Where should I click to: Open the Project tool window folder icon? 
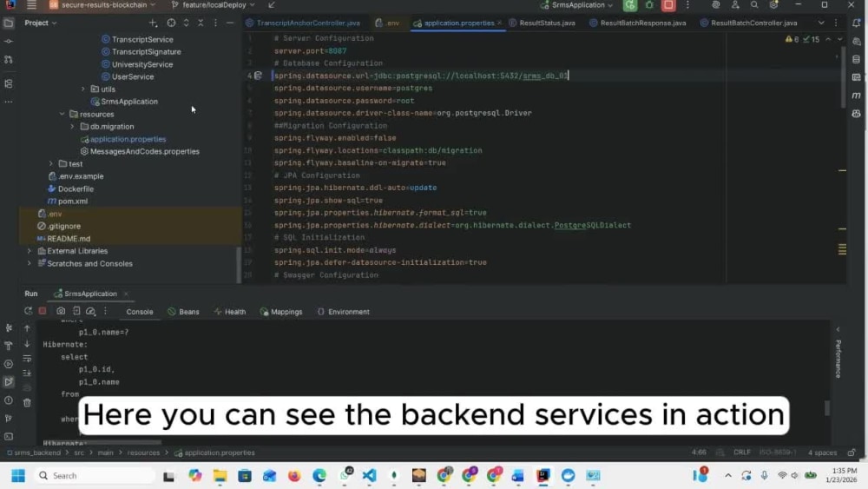[x=9, y=23]
